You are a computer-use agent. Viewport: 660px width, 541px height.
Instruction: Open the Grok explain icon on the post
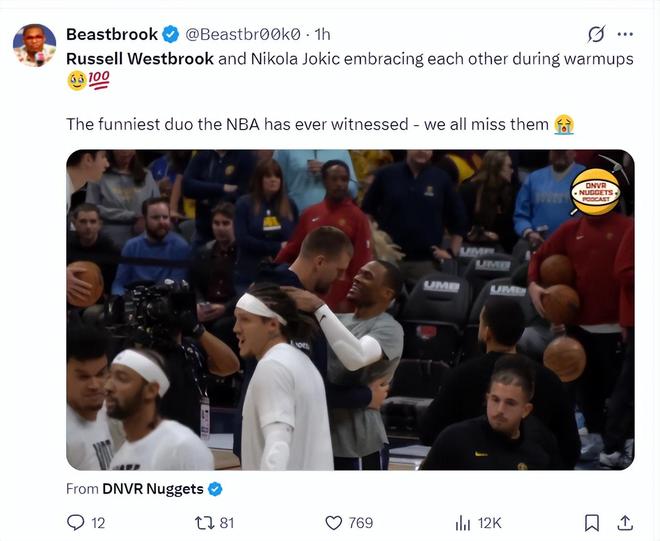click(596, 35)
